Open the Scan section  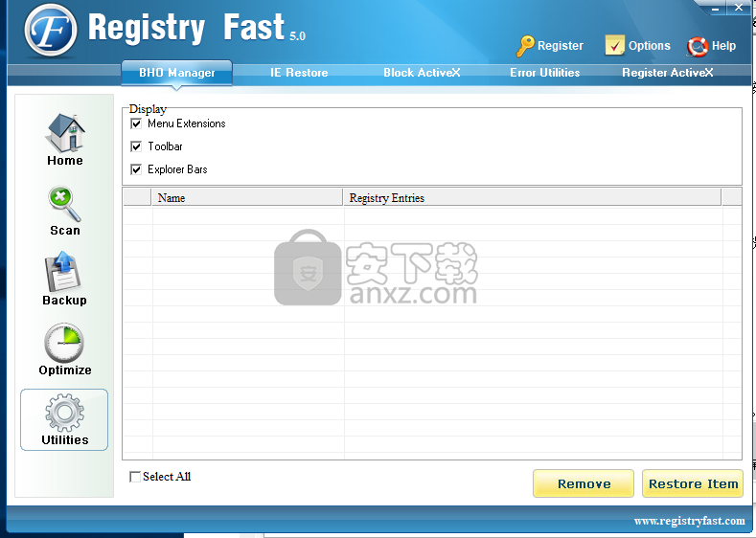pyautogui.click(x=65, y=212)
